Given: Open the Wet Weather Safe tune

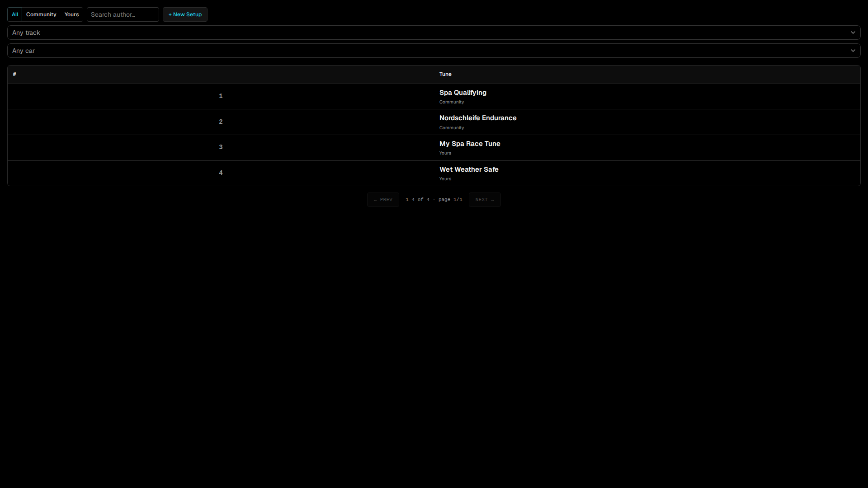Looking at the screenshot, I should click(x=469, y=169).
